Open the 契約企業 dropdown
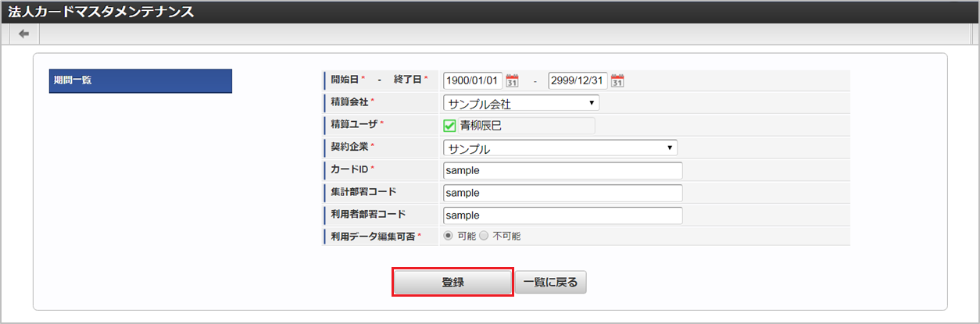 pos(560,148)
